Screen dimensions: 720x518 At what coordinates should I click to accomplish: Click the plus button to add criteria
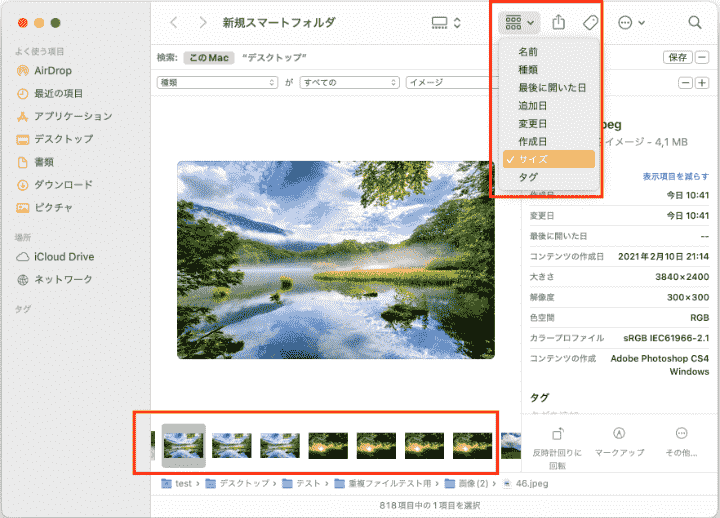(x=703, y=83)
